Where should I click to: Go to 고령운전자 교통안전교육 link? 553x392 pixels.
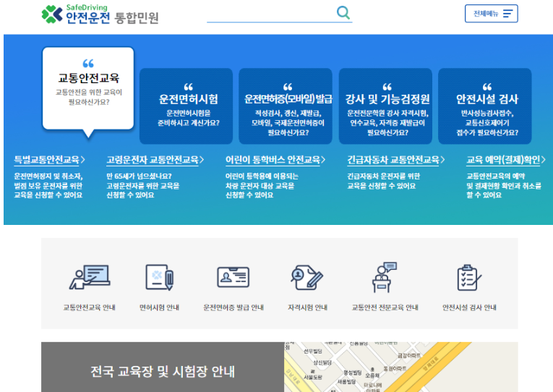coord(155,160)
